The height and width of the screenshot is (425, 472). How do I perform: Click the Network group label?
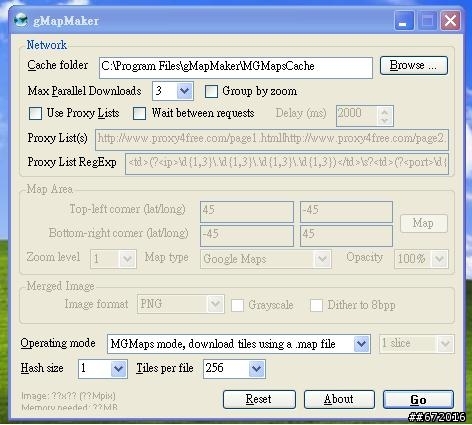click(47, 45)
